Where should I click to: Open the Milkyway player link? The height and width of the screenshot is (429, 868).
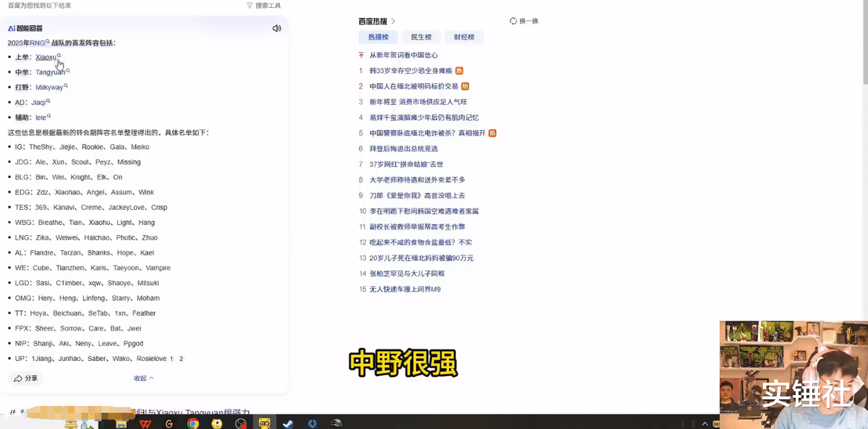49,88
